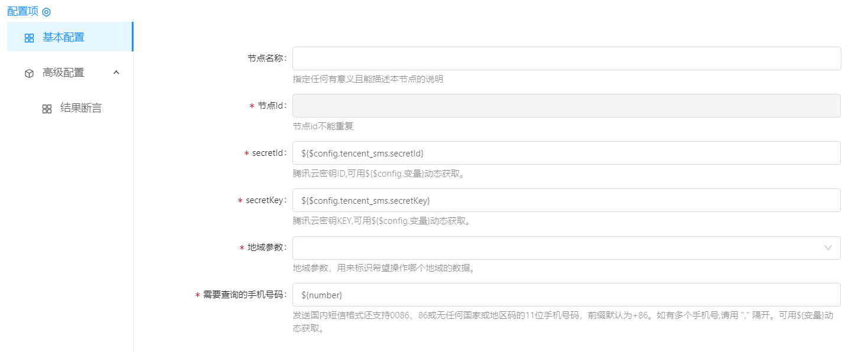This screenshot has height=352, width=868.
Task: Click the secretKey field label
Action: (x=265, y=200)
